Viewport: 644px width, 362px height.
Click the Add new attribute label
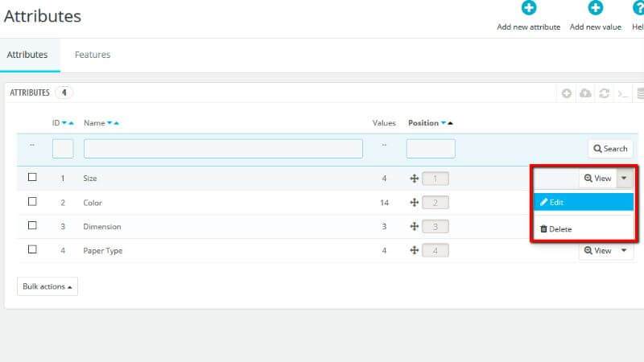(x=529, y=27)
